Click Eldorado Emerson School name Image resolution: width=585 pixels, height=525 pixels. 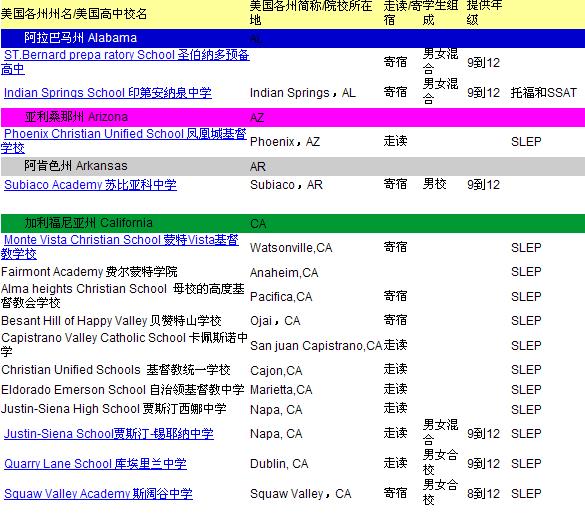[122, 390]
